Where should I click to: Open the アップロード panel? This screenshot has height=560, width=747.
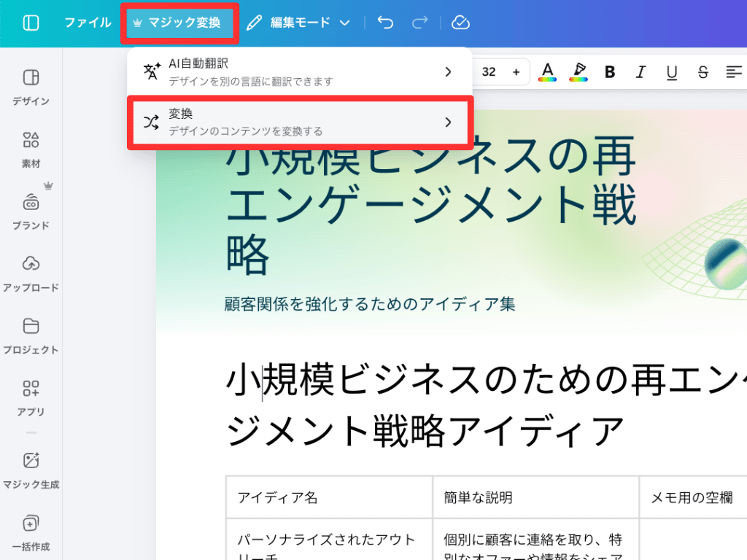point(30,273)
